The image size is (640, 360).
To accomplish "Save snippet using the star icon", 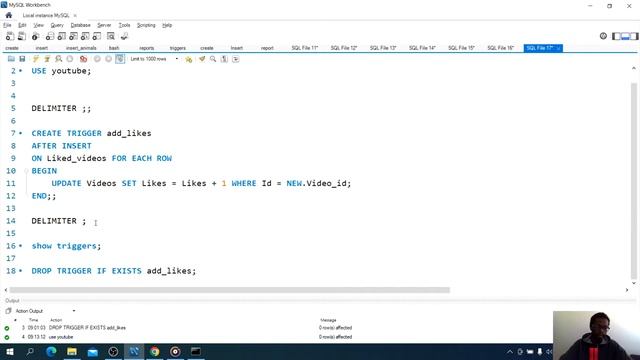I will (188, 59).
